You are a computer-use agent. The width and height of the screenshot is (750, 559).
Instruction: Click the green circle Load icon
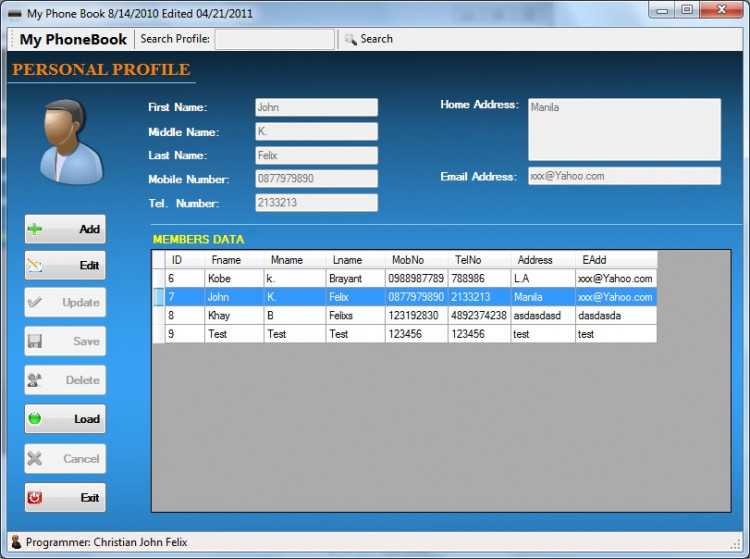click(x=34, y=419)
